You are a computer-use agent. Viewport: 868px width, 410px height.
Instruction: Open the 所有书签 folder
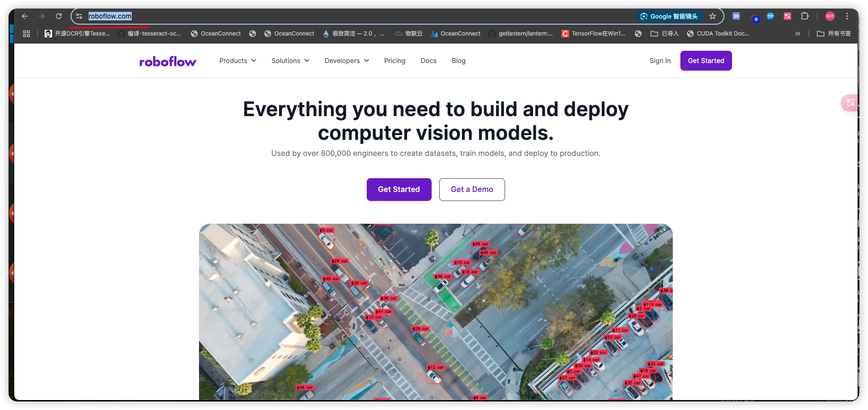(834, 34)
